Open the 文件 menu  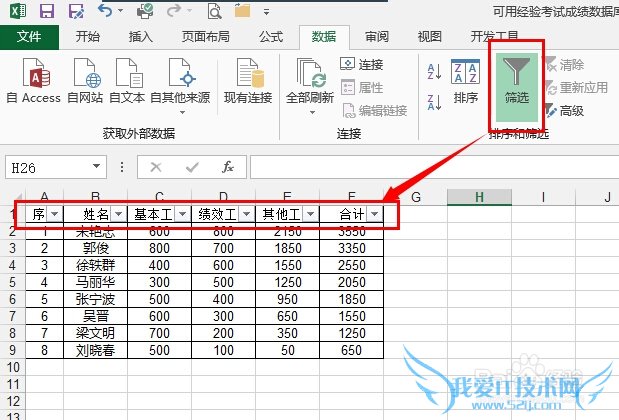29,37
